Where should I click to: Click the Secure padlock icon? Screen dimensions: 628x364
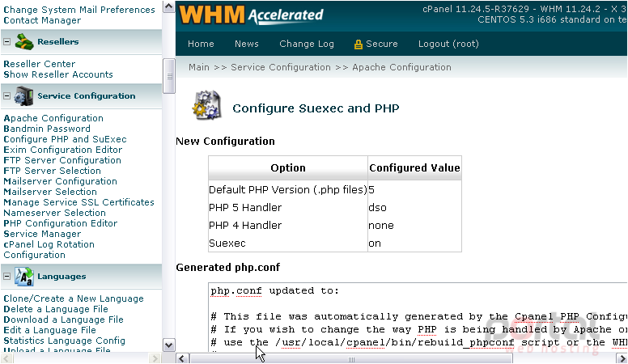click(x=358, y=44)
